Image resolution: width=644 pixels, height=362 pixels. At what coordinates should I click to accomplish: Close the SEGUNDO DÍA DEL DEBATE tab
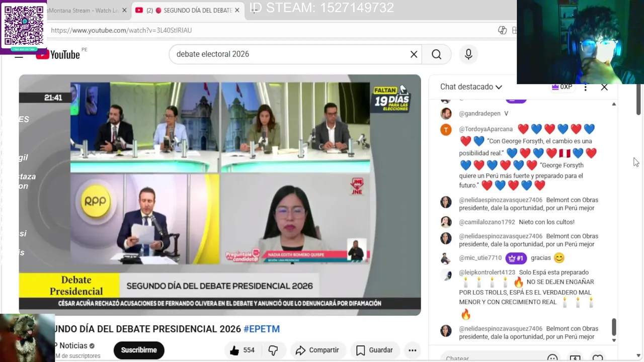coord(237,10)
